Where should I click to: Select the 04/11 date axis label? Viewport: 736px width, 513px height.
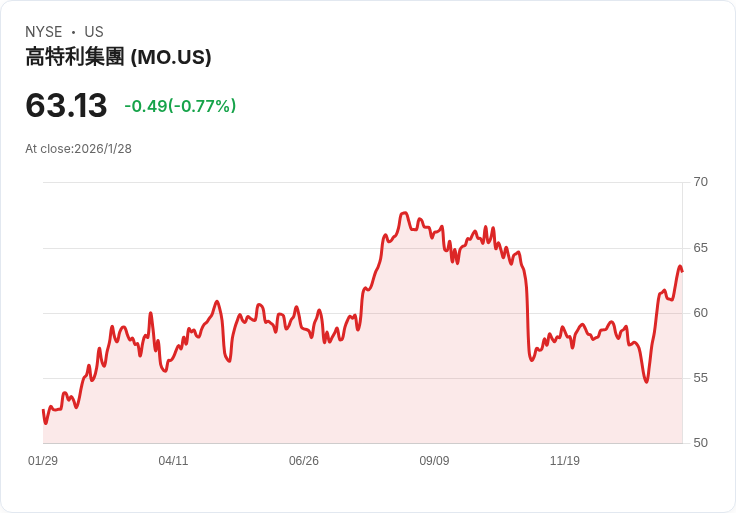(x=173, y=461)
